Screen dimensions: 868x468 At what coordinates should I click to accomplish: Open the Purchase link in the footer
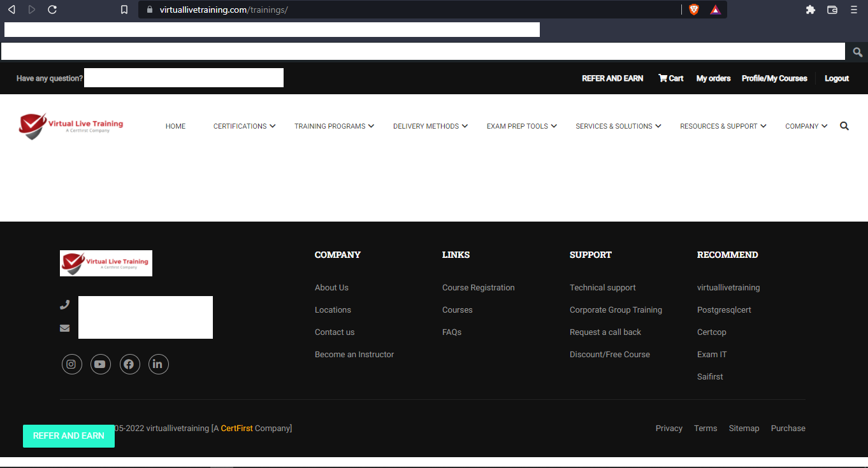tap(788, 429)
